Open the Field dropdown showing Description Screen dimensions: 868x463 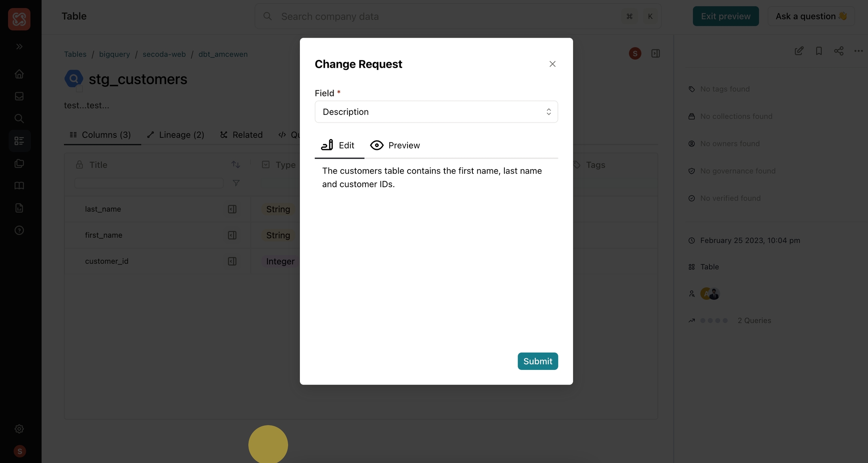tap(436, 112)
